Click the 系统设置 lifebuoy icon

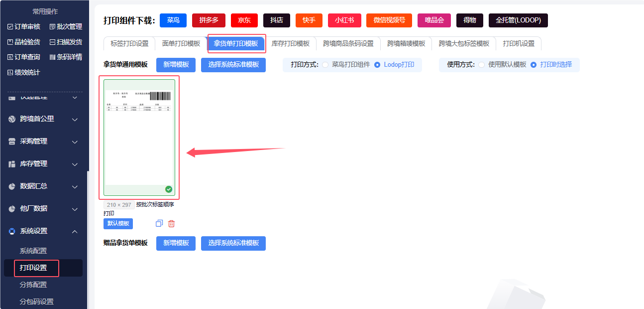(x=12, y=231)
